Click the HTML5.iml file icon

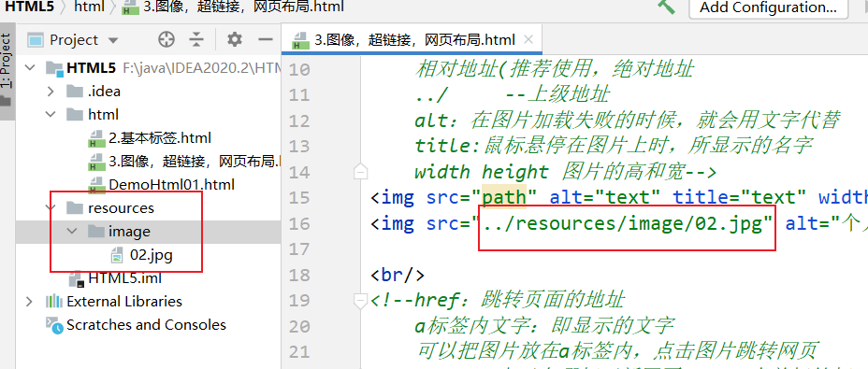(x=77, y=278)
